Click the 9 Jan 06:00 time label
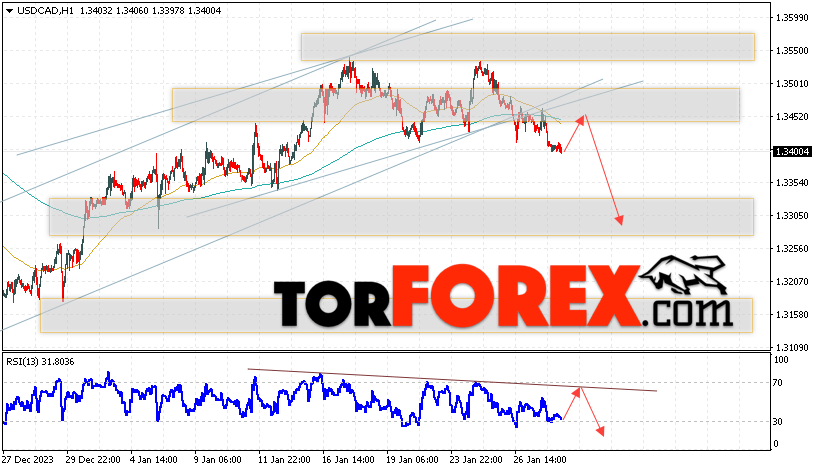Image resolution: width=816 pixels, height=471 pixels. click(218, 460)
